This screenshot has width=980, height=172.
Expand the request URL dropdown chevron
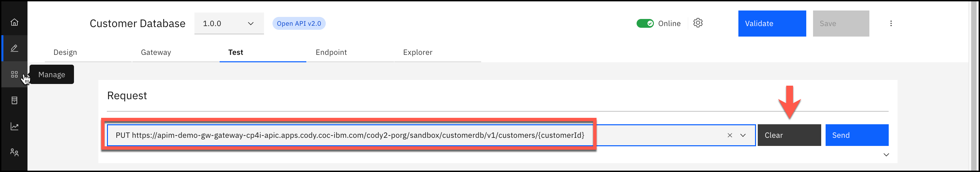click(743, 135)
